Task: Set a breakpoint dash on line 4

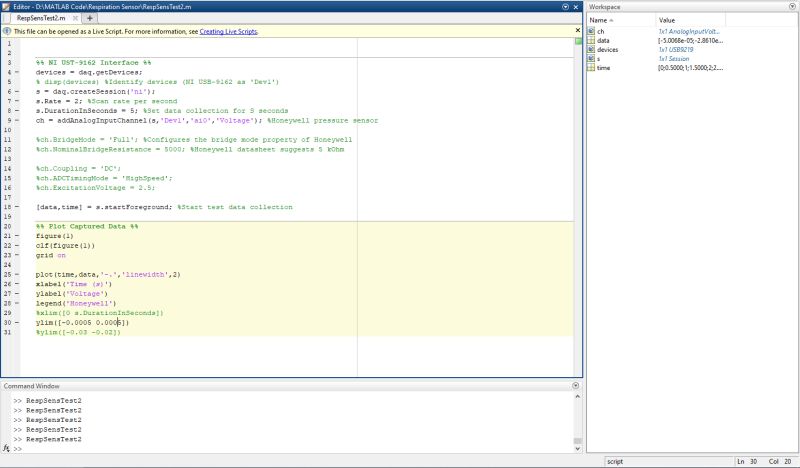Action: tap(17, 72)
